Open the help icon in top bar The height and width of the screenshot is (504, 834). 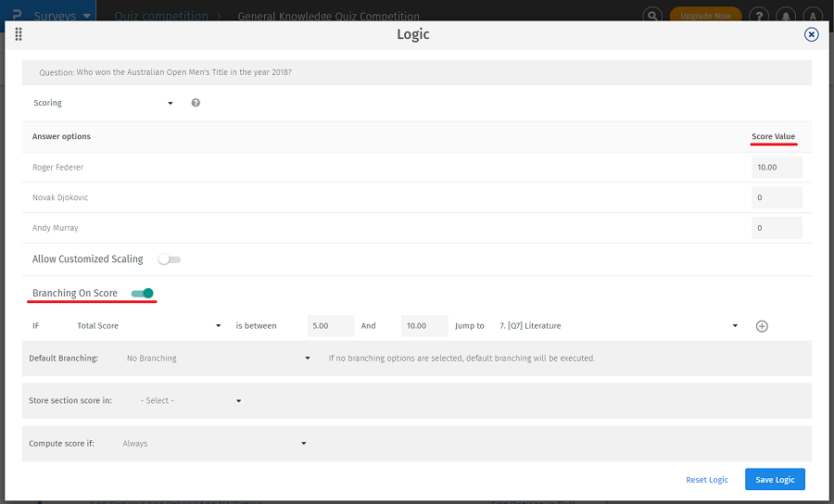click(758, 16)
